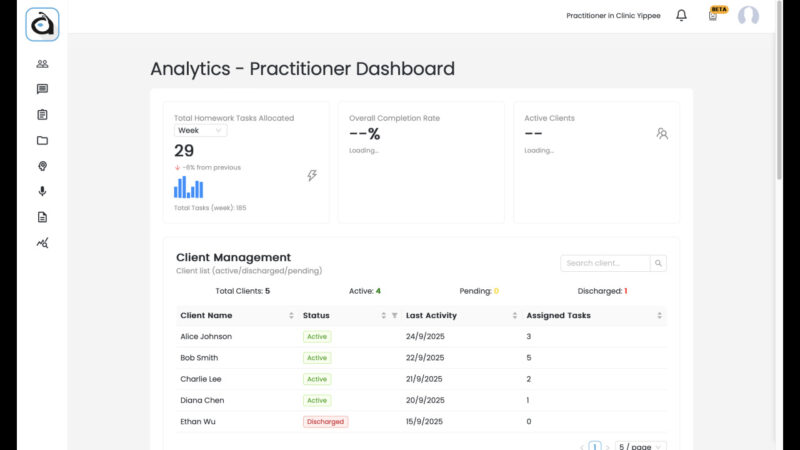Click the search magnifier button

[x=658, y=264]
